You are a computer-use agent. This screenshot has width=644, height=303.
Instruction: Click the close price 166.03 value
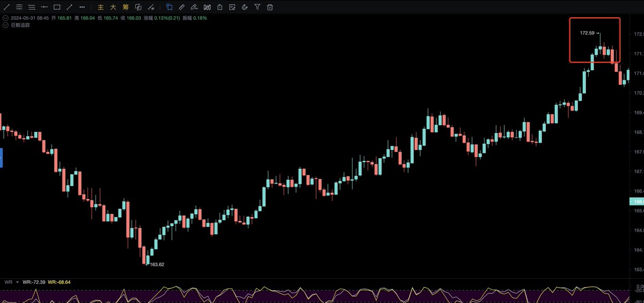pyautogui.click(x=134, y=18)
